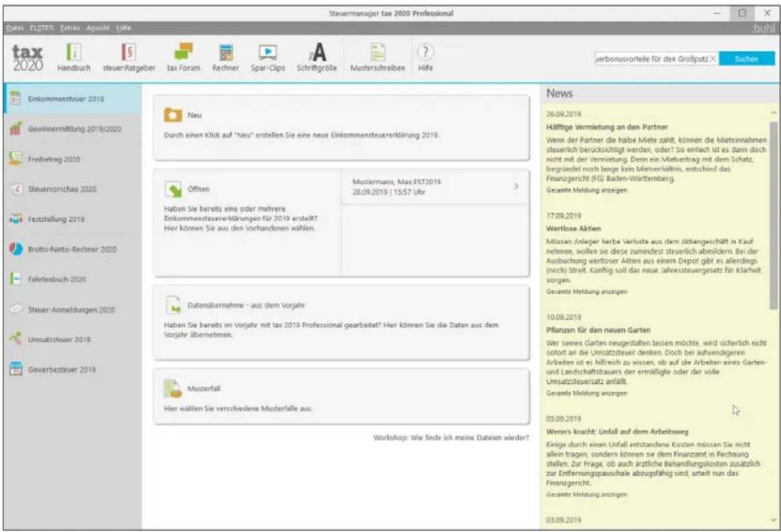Click the Wertlose Aktien headline
This screenshot has height=532, width=781.
(x=573, y=229)
